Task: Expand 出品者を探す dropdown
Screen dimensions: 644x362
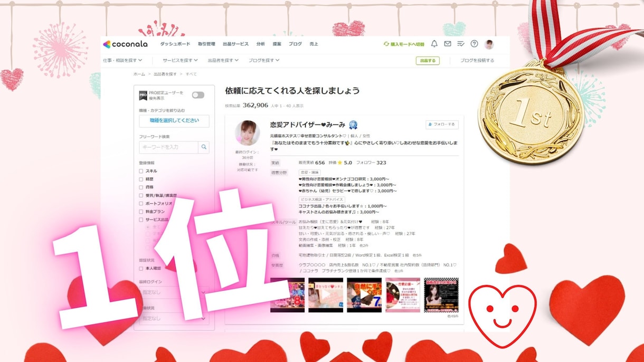Action: (223, 60)
